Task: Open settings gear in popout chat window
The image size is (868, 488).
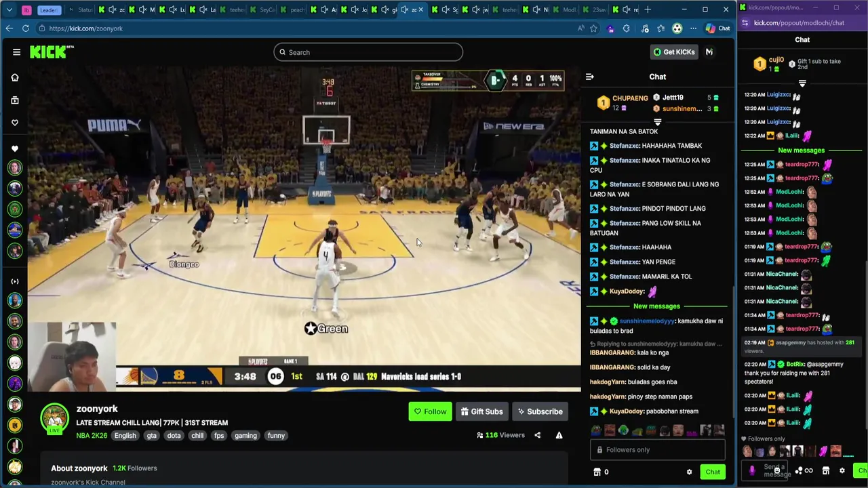Action: click(842, 470)
